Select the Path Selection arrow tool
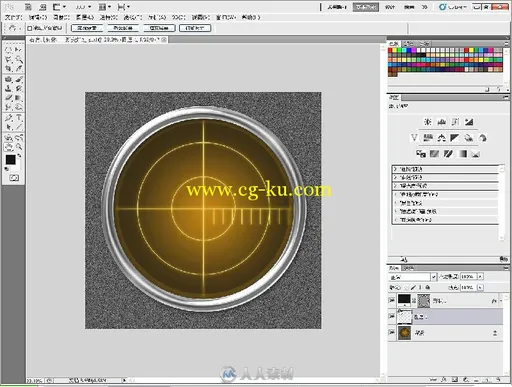Screen dimensions: 512x387 pyautogui.click(x=8, y=127)
